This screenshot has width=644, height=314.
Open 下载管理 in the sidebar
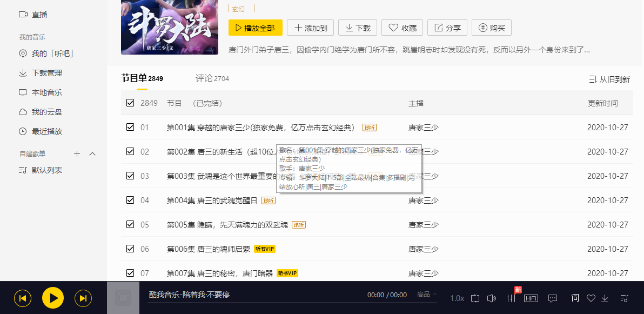click(46, 73)
